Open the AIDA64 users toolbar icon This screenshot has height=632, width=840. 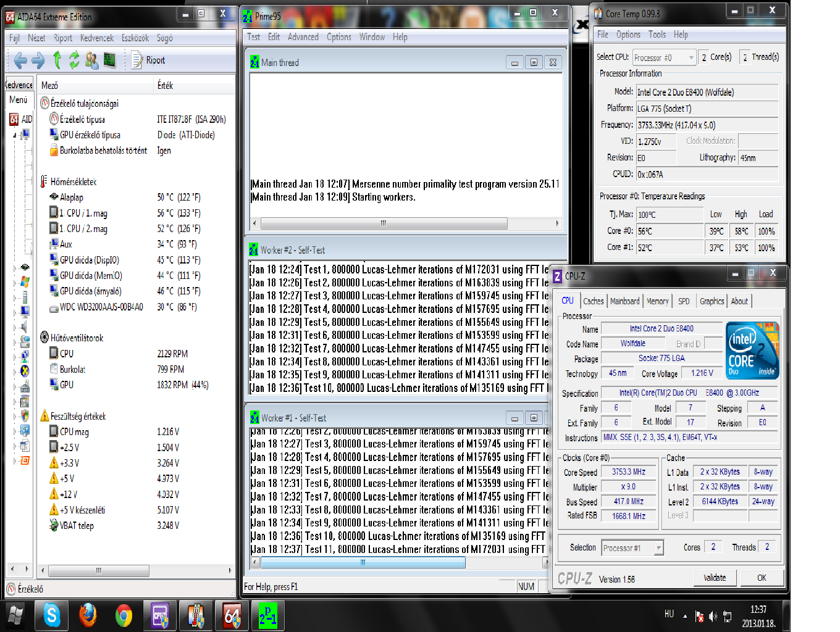92,60
